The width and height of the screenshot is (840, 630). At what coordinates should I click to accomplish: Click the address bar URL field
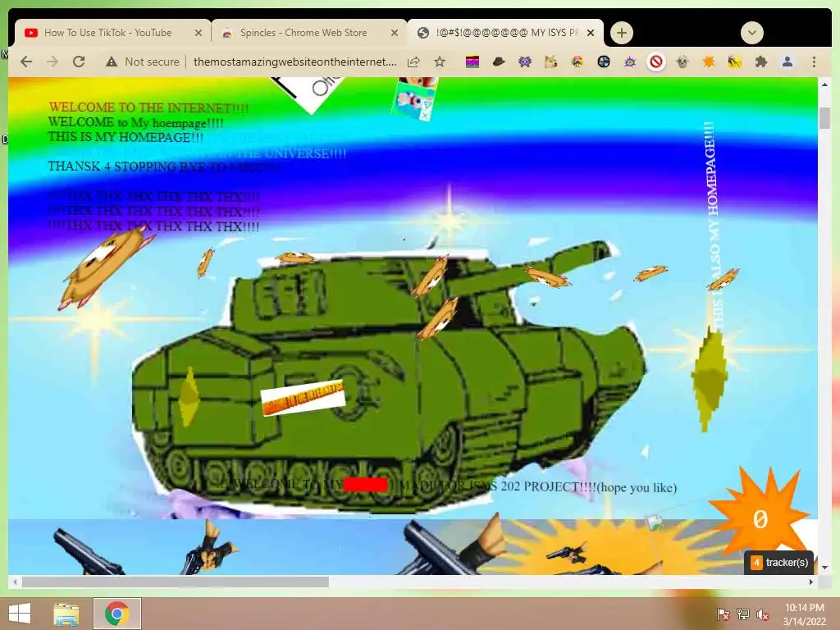pos(295,62)
